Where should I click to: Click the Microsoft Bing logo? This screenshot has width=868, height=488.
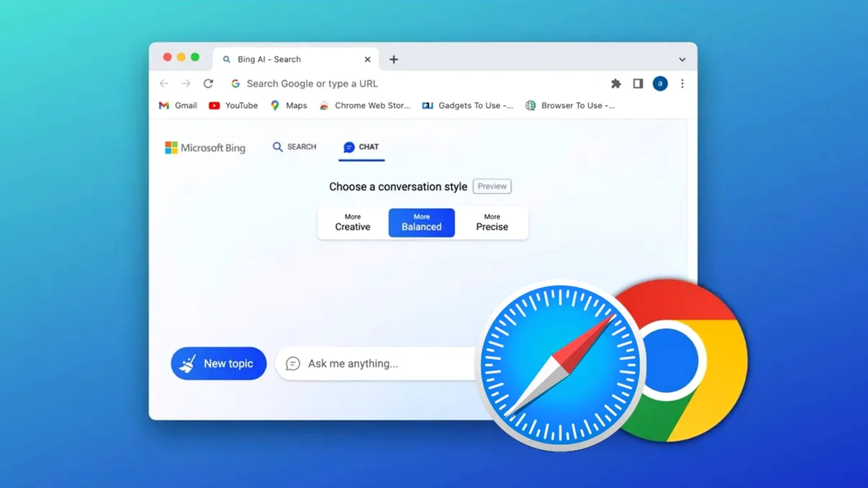(x=205, y=148)
